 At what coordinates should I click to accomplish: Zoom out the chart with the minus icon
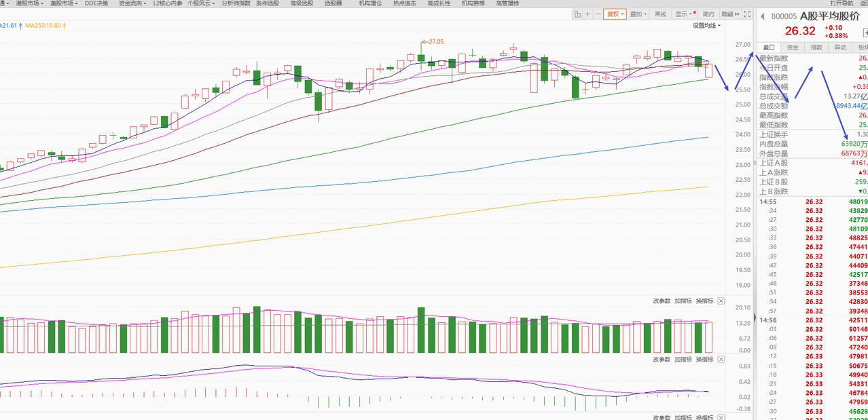point(598,14)
